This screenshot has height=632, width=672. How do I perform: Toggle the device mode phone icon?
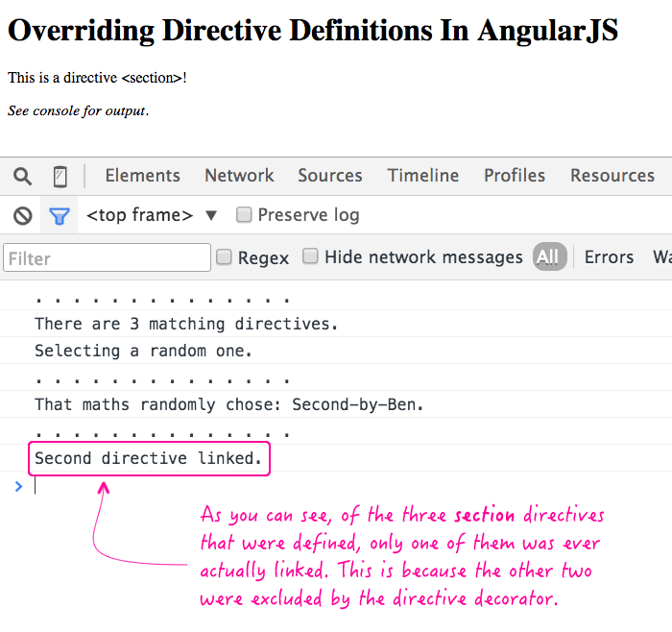[60, 176]
